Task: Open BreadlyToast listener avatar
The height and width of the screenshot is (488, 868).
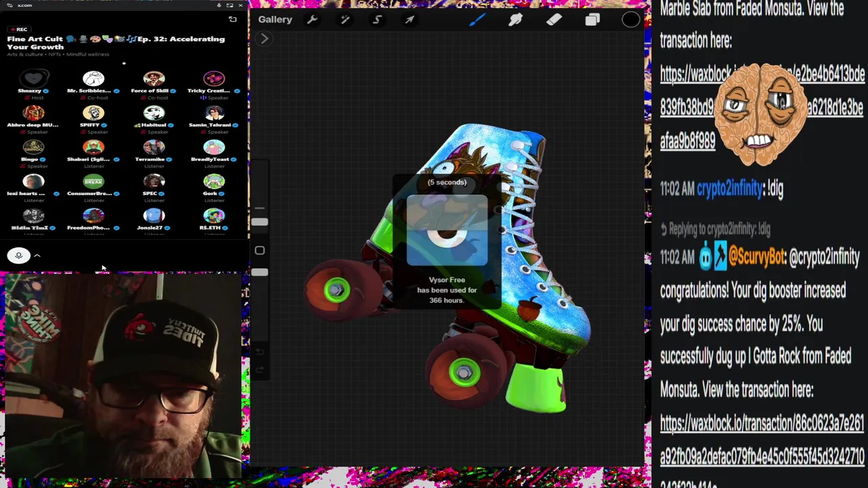Action: [x=214, y=147]
